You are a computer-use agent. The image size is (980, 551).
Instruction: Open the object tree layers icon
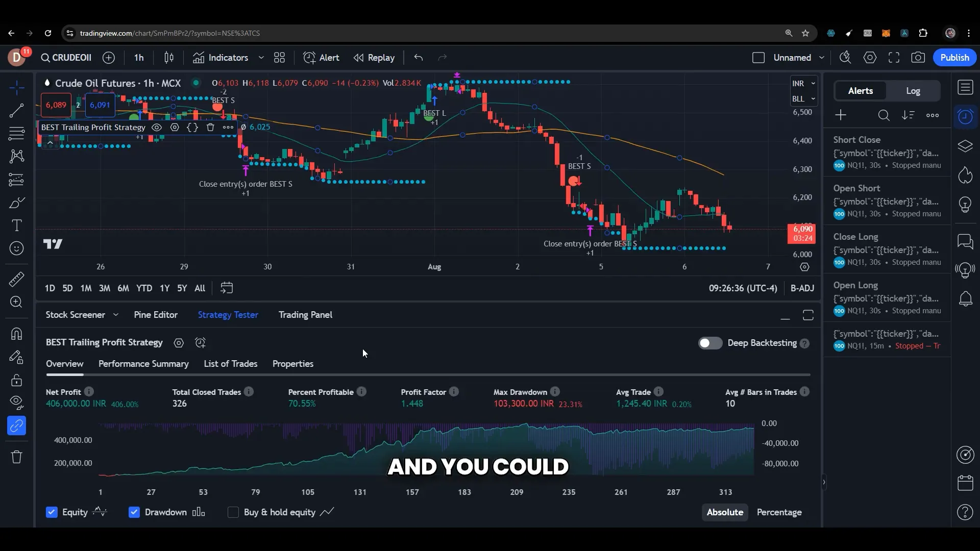pyautogui.click(x=965, y=146)
